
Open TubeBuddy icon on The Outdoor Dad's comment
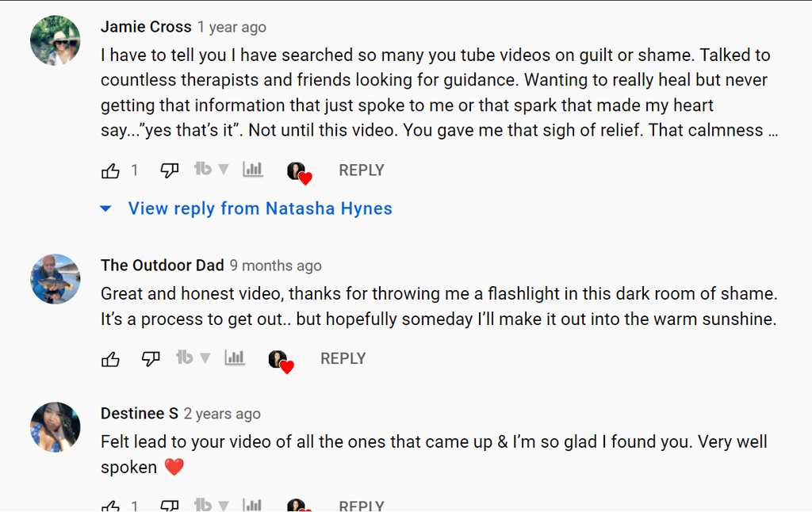click(184, 358)
